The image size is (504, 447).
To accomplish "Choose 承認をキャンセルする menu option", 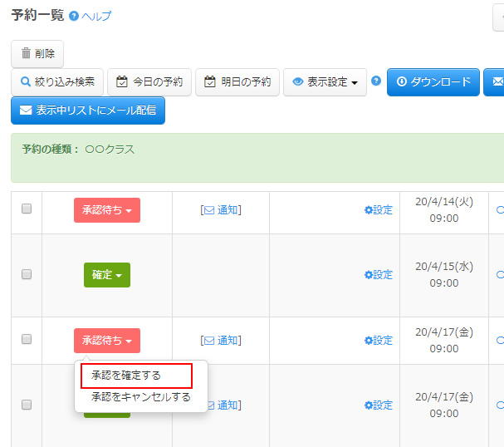I will [x=141, y=397].
